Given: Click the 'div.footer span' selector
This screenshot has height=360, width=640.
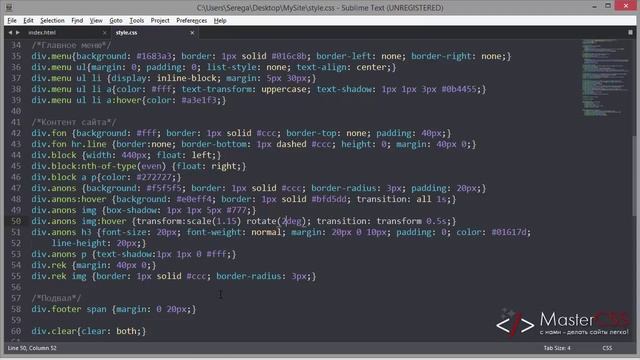Looking at the screenshot, I should (69, 309).
